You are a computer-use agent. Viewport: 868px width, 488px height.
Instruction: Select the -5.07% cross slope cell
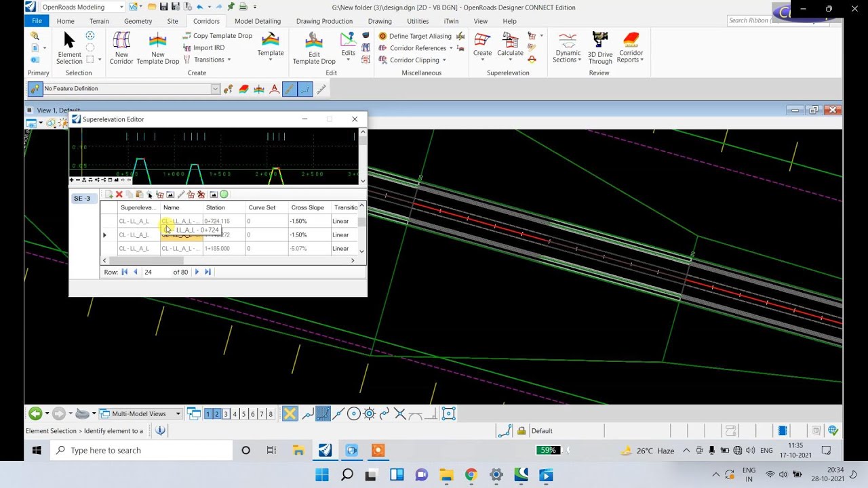pyautogui.click(x=309, y=249)
